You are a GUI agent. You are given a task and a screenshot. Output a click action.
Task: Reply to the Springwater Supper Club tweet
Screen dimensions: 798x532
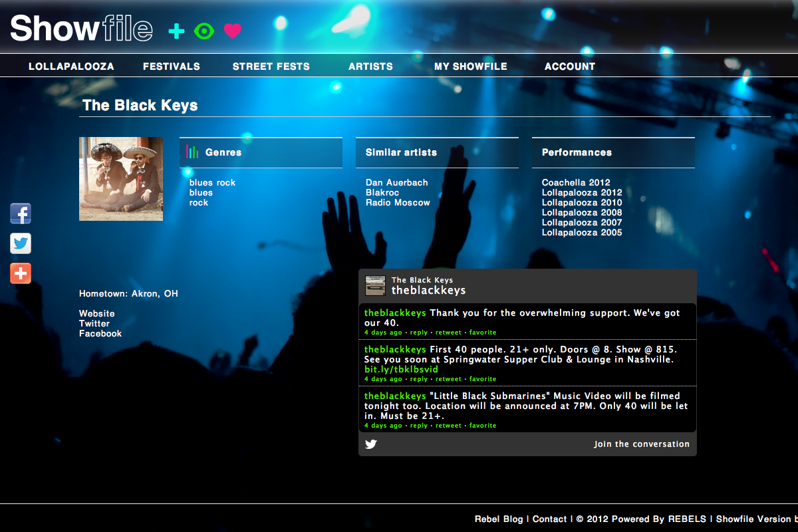coord(419,379)
